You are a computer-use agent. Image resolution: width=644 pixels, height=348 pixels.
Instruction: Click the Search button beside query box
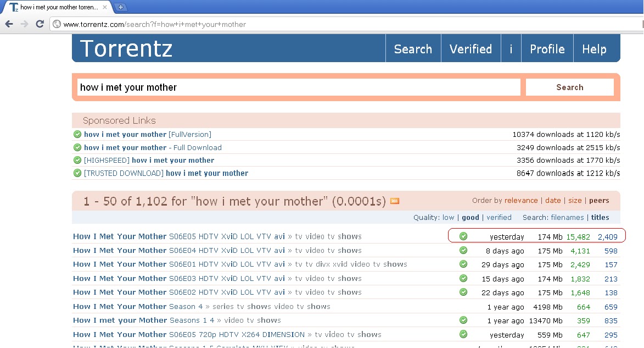pos(570,87)
